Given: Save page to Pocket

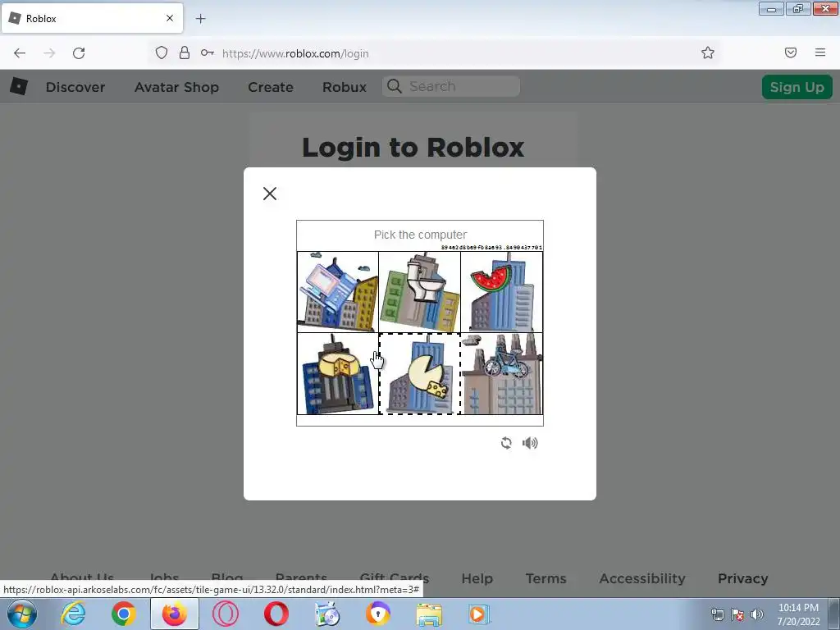Looking at the screenshot, I should (791, 52).
